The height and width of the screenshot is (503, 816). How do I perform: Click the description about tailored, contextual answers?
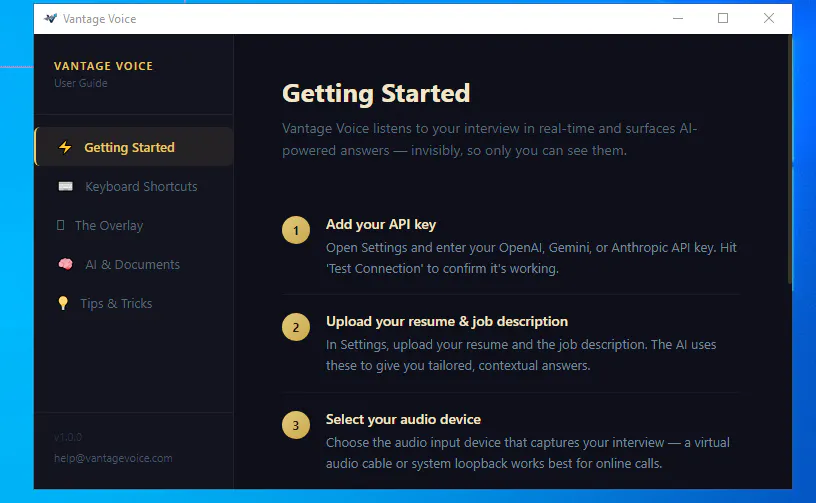[x=521, y=355]
